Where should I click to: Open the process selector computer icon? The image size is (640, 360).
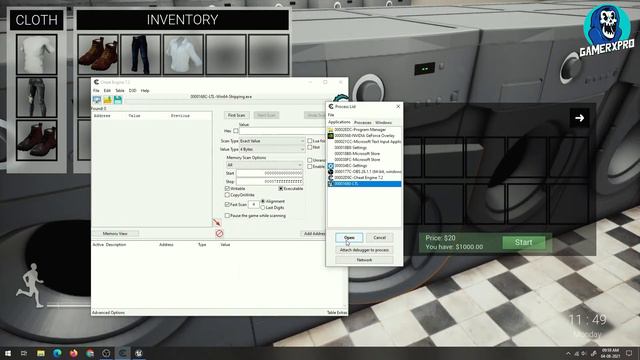pos(97,100)
